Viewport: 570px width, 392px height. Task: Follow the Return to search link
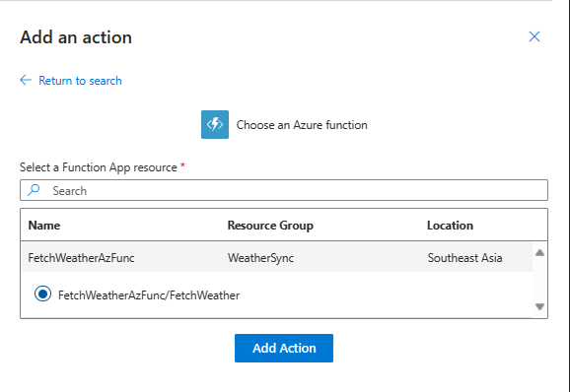[80, 81]
